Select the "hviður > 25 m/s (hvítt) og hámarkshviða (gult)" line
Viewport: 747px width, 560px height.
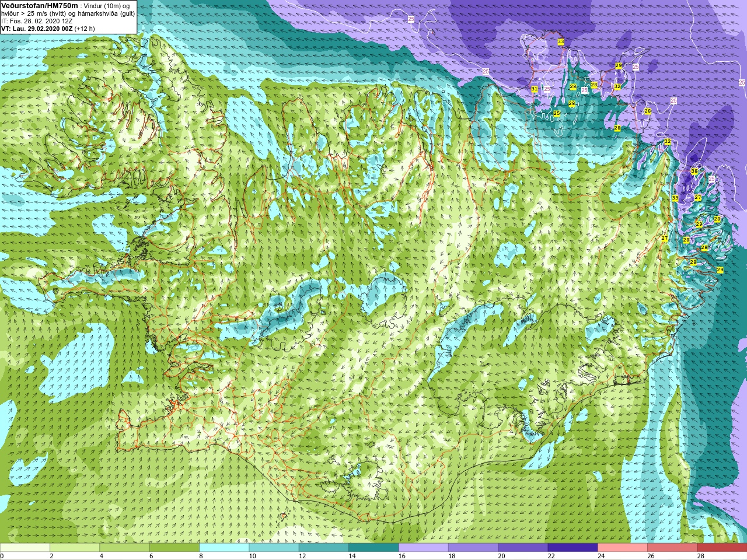(x=68, y=13)
